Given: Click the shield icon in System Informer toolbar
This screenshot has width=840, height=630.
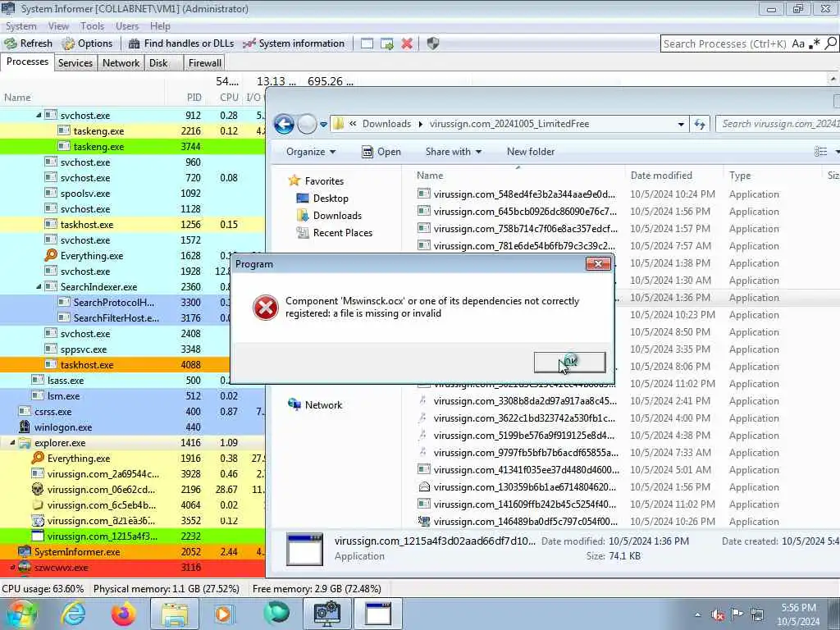Looking at the screenshot, I should (x=433, y=43).
